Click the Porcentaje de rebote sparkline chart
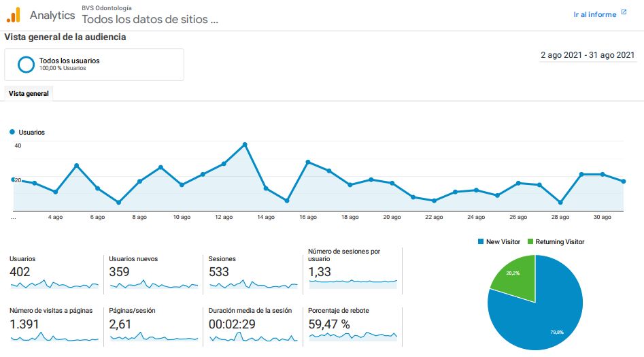The height and width of the screenshot is (357, 644). coord(353,336)
